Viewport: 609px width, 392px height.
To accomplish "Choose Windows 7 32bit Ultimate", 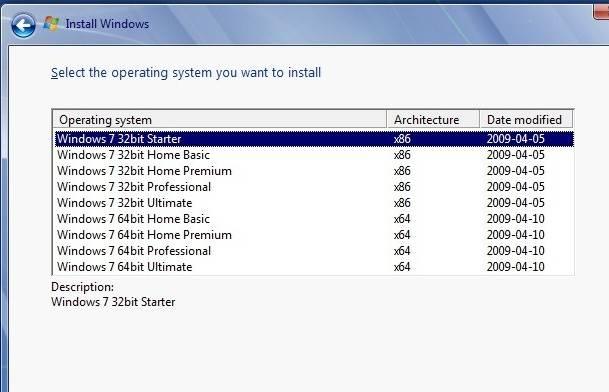I will [314, 203].
